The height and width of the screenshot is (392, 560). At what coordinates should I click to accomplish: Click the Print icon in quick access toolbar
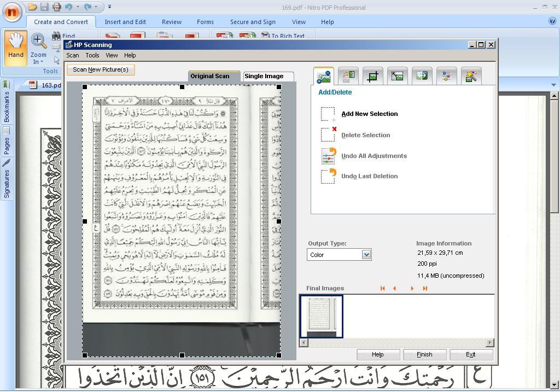[x=56, y=7]
